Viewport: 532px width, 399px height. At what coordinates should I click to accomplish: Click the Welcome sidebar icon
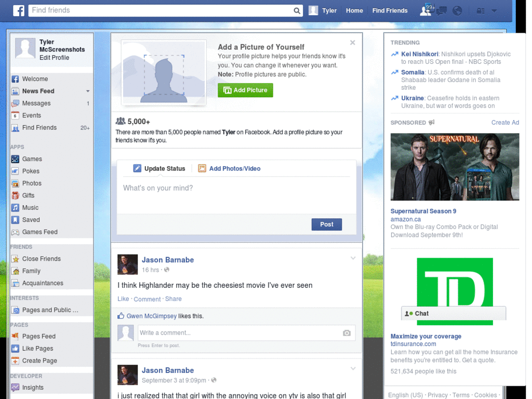tap(15, 79)
